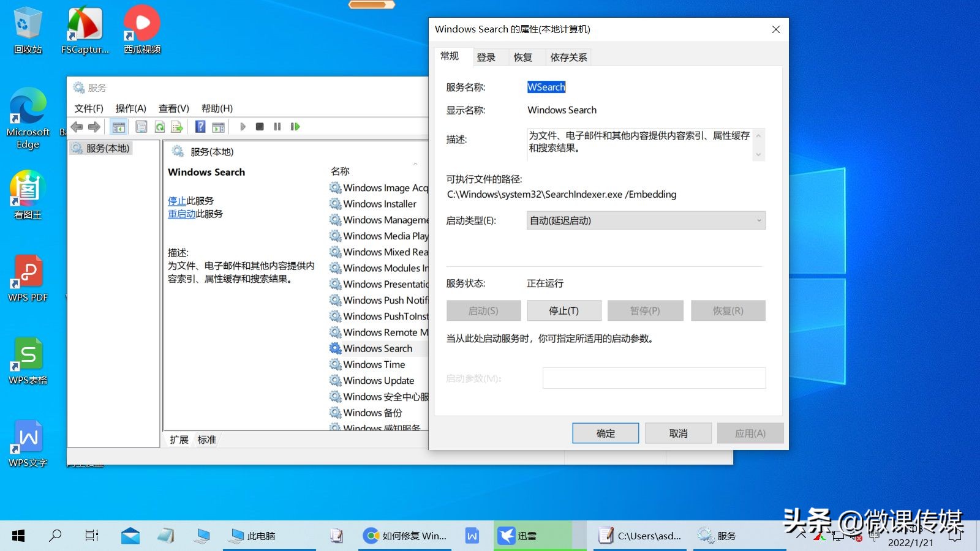Open the 文件(F) menu
This screenshot has height=551, width=980.
tap(89, 108)
